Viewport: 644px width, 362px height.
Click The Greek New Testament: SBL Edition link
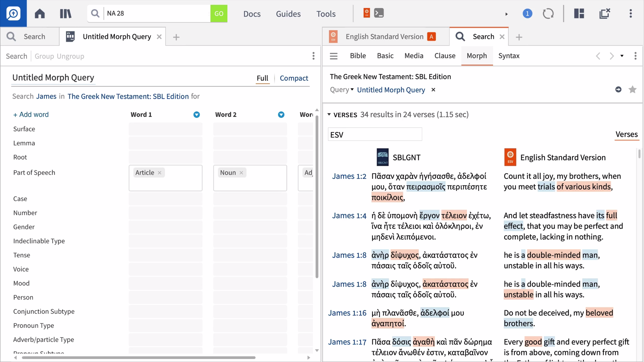click(x=128, y=97)
